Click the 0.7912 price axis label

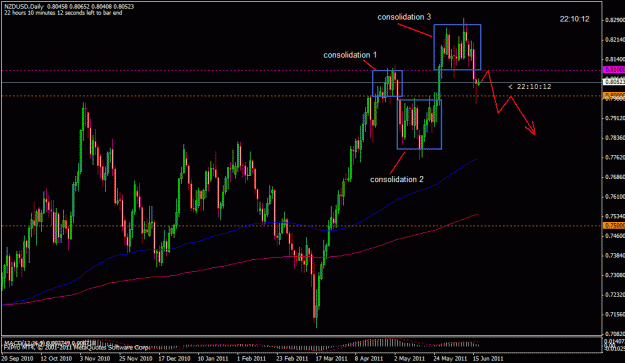[615, 118]
